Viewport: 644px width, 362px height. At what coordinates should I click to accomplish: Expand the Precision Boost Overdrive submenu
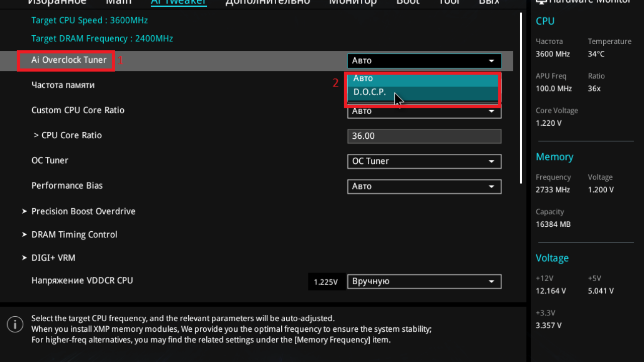(x=83, y=211)
